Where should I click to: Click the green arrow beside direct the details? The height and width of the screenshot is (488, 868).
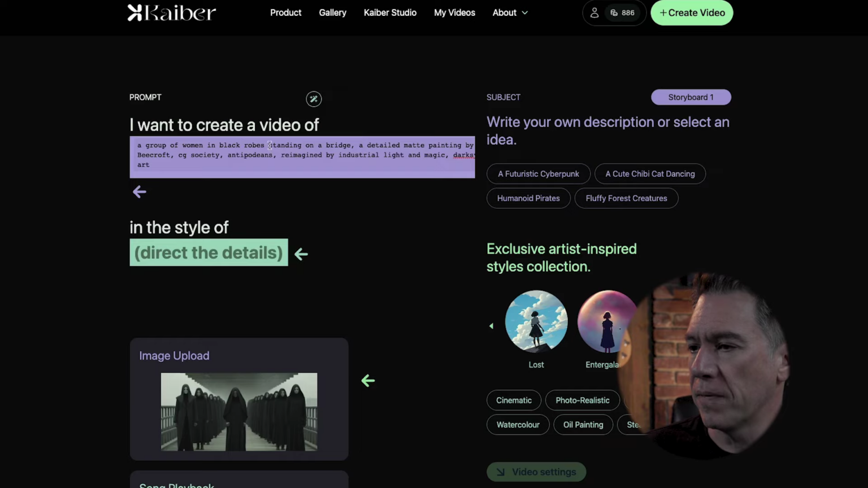tap(301, 254)
